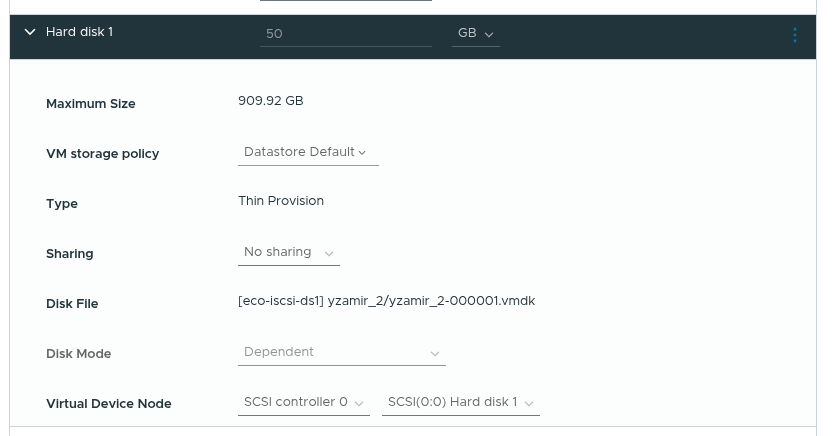The image size is (835, 436).
Task: Select the 909.92 GB maximum size value
Action: pos(271,101)
